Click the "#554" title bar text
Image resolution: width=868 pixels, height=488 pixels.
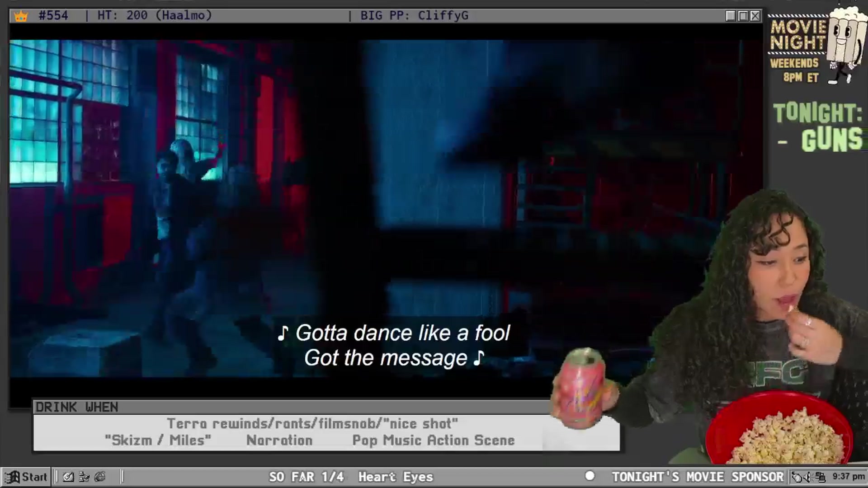(53, 16)
